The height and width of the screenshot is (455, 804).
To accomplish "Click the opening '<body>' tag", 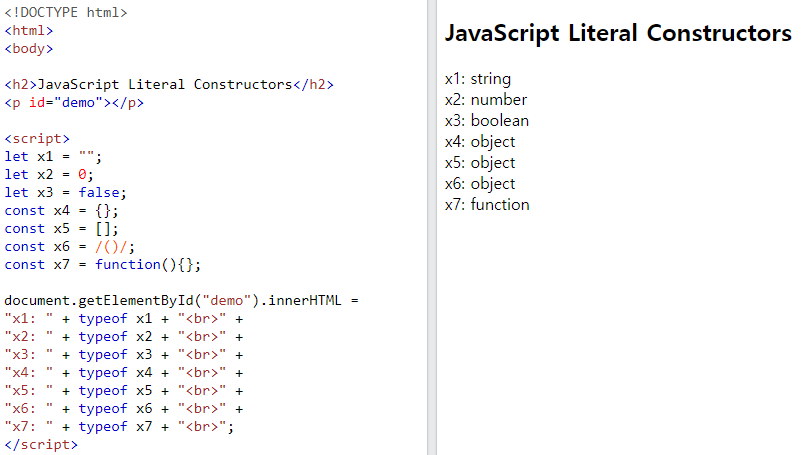I will (x=29, y=48).
